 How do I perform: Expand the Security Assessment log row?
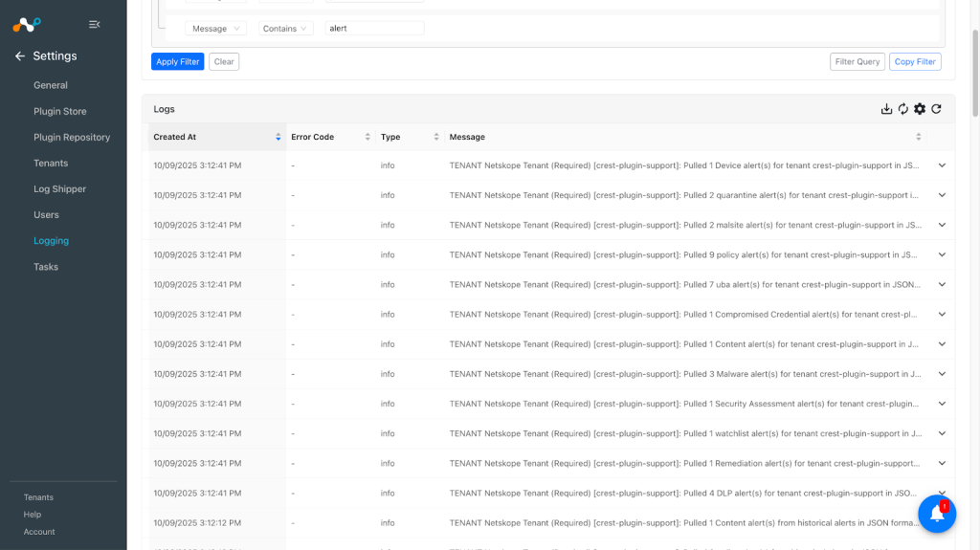click(x=942, y=404)
